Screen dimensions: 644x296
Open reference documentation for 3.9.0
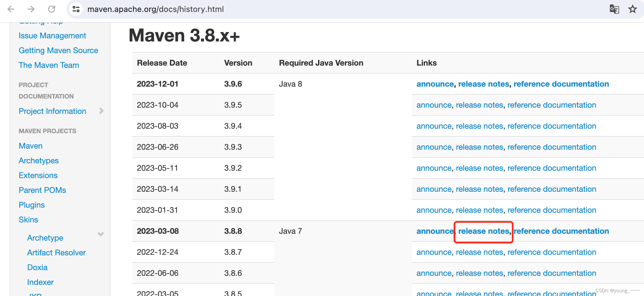tap(552, 210)
